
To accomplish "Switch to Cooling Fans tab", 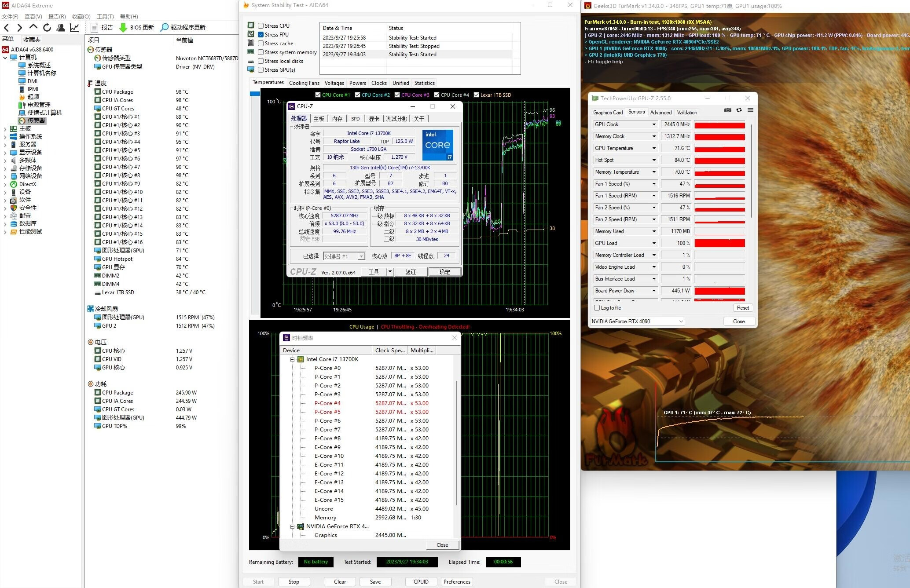I will [x=304, y=83].
